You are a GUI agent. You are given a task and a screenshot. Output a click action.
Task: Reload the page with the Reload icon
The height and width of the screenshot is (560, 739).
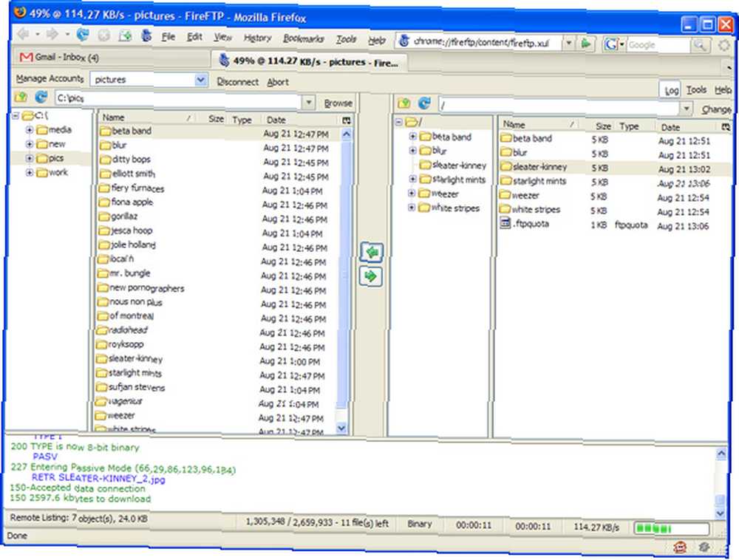83,35
